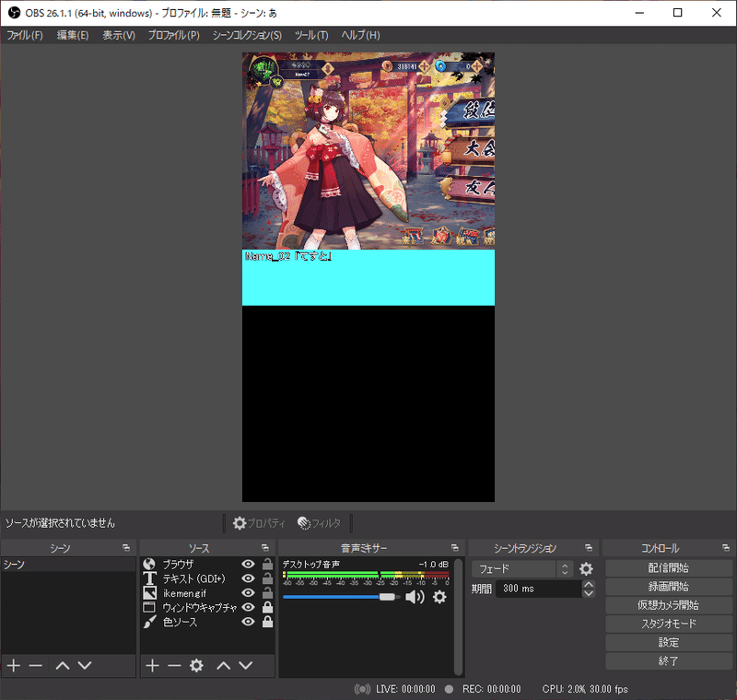Hide the ikemengif source
737x700 pixels.
[248, 593]
